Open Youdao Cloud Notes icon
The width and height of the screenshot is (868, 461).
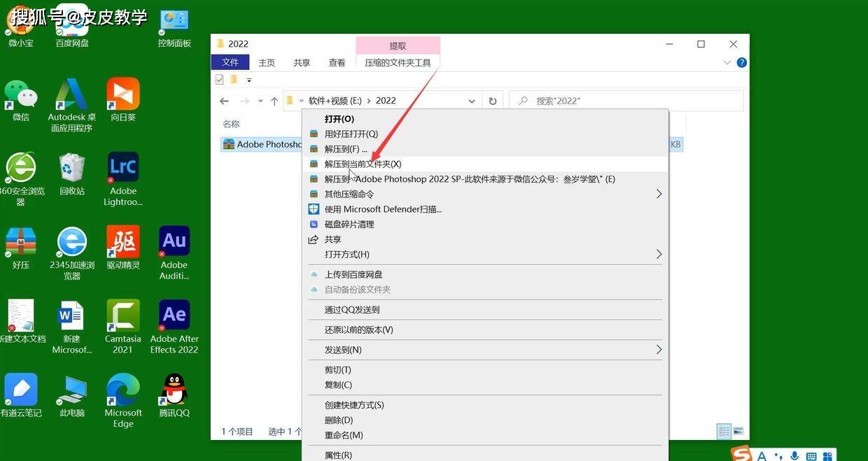(x=20, y=395)
